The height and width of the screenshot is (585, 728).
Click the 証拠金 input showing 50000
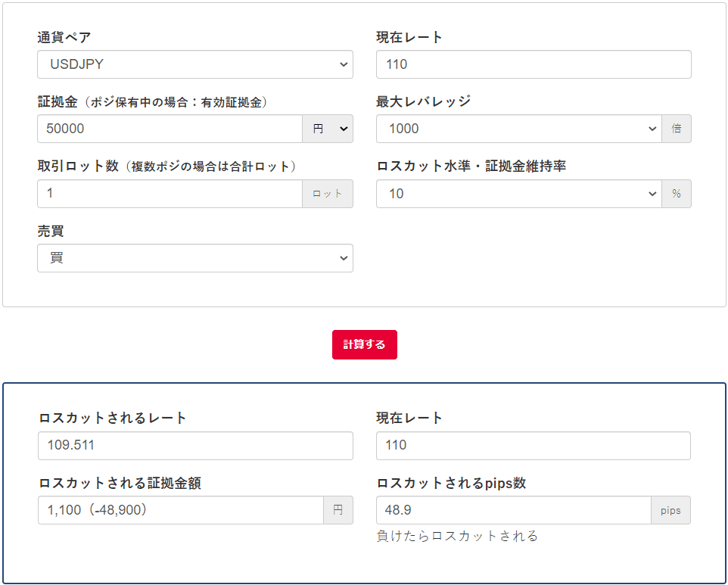(170, 129)
